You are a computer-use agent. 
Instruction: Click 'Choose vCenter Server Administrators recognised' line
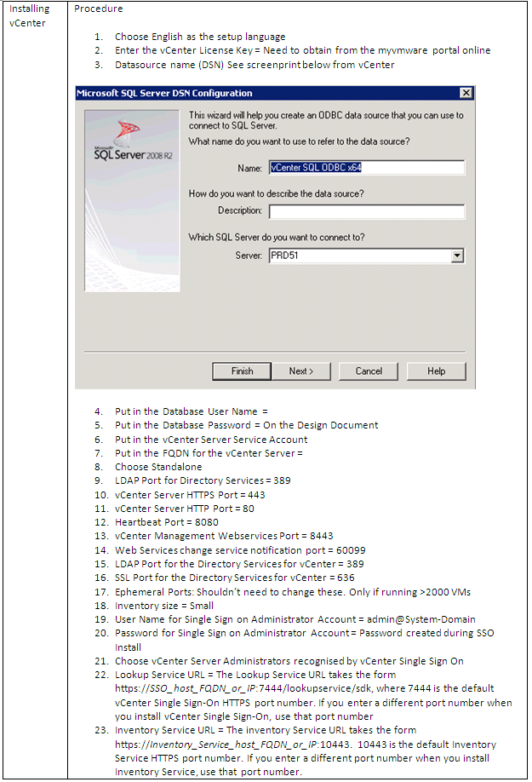pos(289,661)
